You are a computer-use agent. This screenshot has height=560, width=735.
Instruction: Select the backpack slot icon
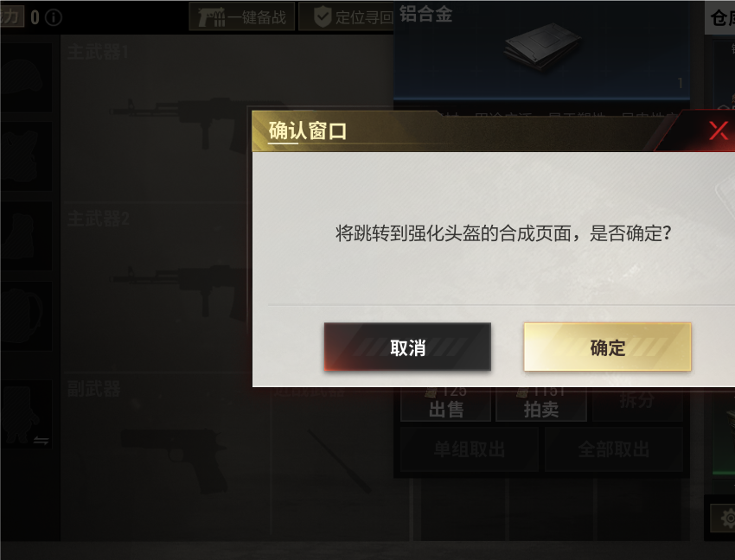(x=26, y=315)
